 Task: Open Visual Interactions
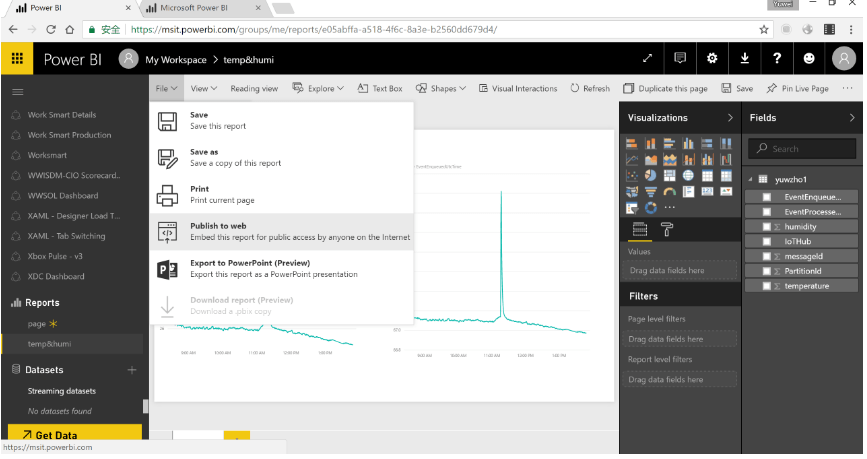518,88
